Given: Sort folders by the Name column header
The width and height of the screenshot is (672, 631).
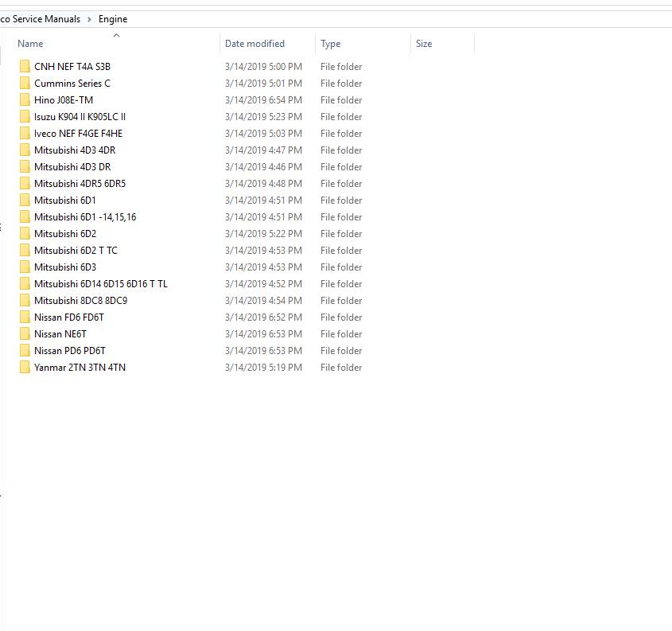Looking at the screenshot, I should pos(29,44).
